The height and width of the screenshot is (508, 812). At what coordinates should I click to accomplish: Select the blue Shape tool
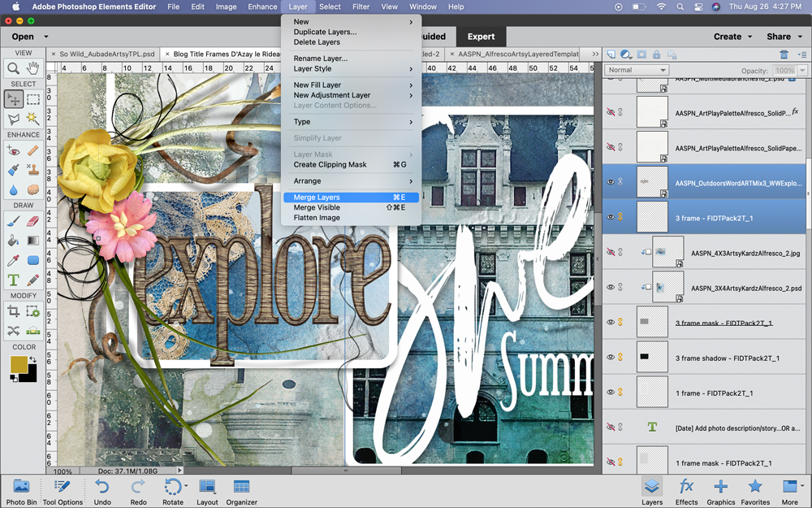click(x=33, y=260)
